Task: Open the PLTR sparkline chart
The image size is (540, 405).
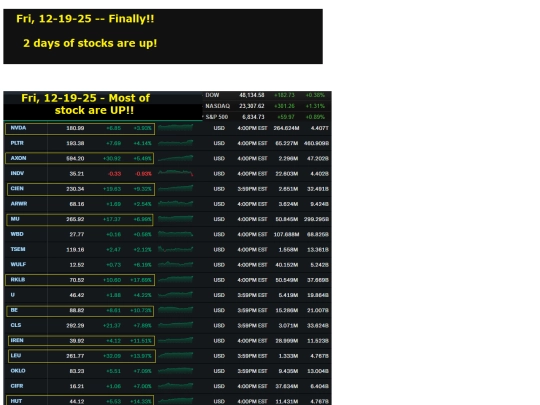Action: pyautogui.click(x=176, y=143)
